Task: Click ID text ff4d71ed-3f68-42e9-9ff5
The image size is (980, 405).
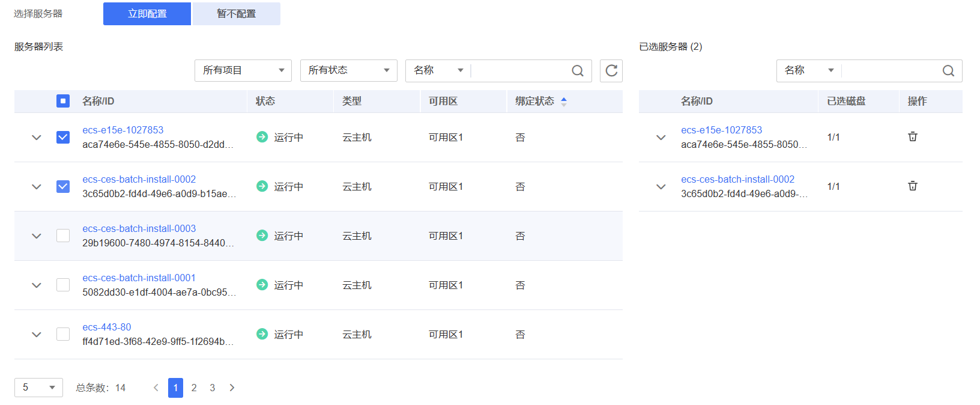Action: click(159, 341)
